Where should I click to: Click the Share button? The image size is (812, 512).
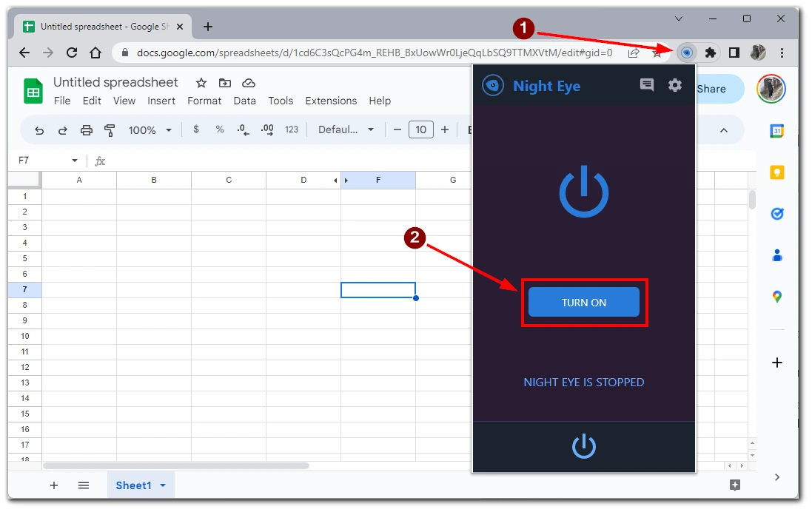pyautogui.click(x=719, y=89)
